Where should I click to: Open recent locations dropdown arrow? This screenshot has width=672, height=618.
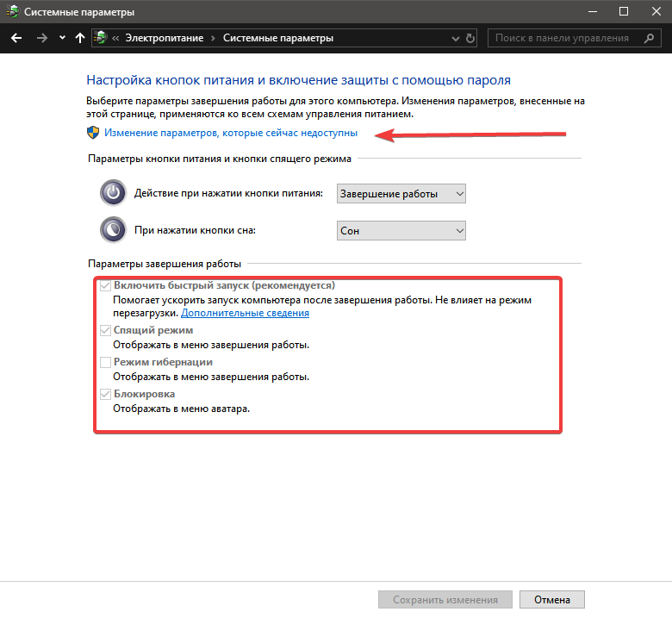[x=63, y=38]
